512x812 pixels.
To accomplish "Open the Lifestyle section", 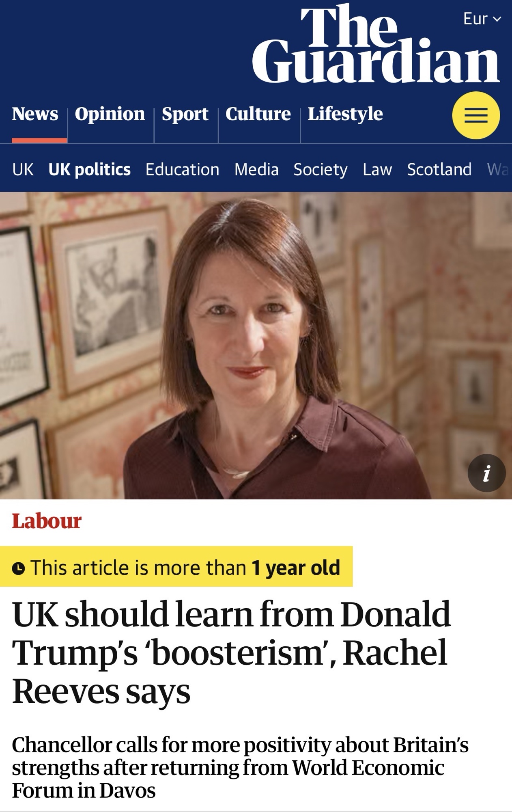I will [345, 114].
